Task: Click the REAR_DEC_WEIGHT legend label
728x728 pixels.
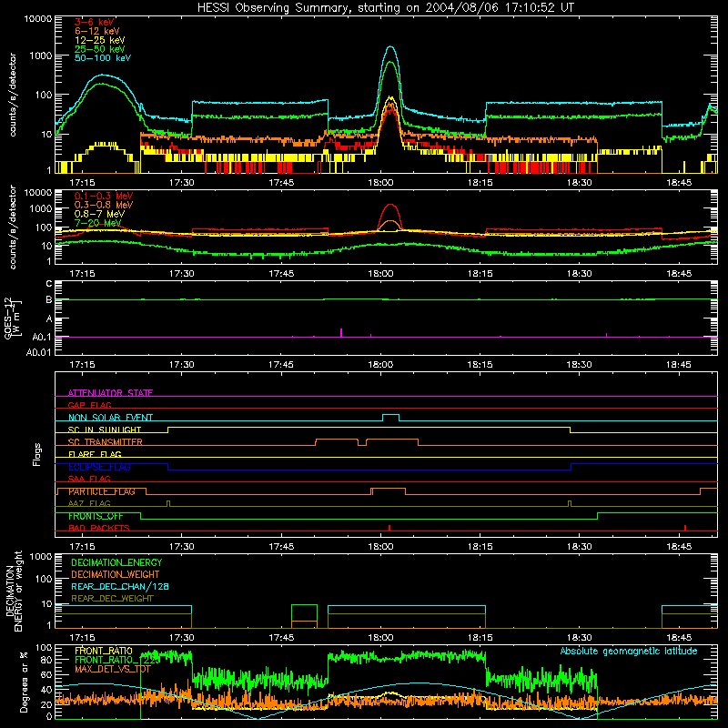Action: tap(112, 599)
